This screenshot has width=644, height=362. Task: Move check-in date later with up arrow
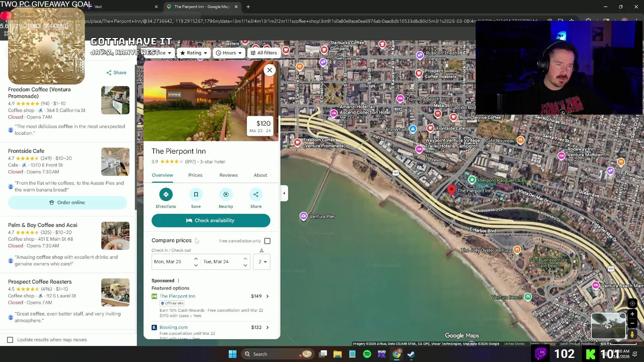pyautogui.click(x=196, y=259)
